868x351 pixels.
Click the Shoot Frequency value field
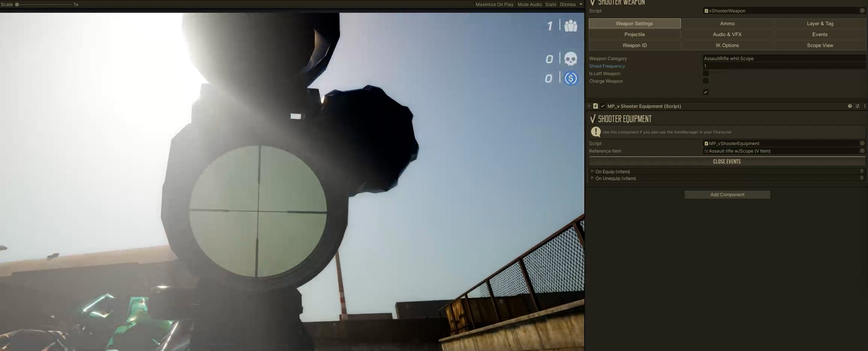point(784,66)
